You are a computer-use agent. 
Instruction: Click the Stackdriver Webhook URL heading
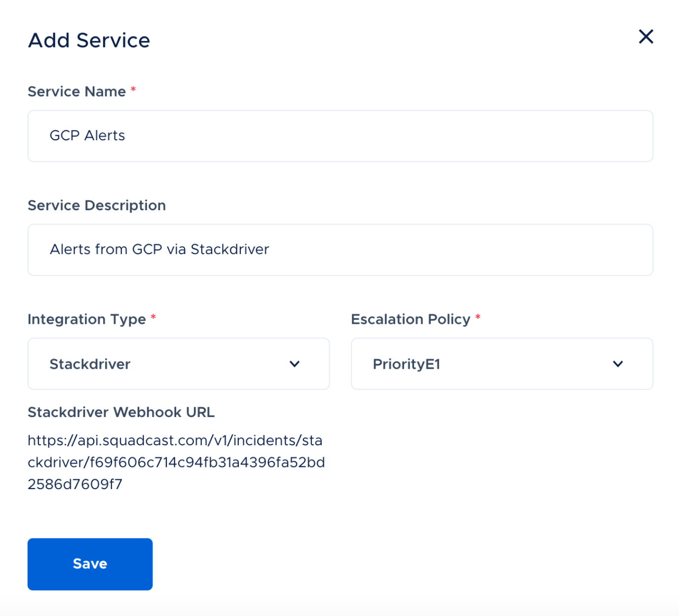click(x=121, y=412)
